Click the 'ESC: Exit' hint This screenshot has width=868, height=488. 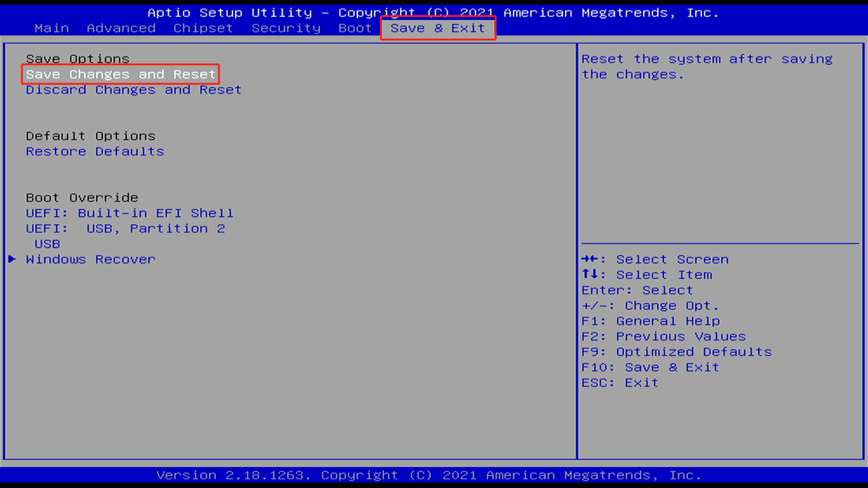(620, 383)
